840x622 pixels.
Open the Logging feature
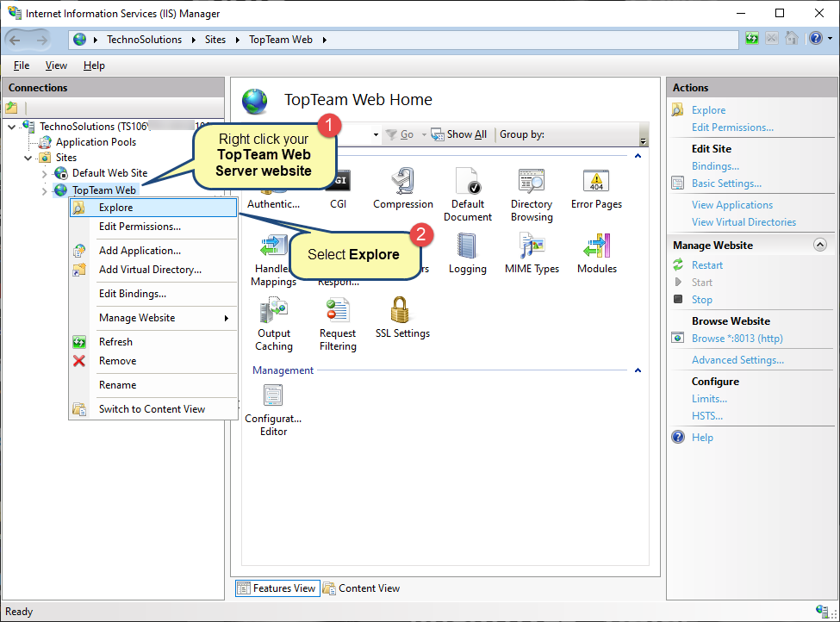[x=467, y=253]
